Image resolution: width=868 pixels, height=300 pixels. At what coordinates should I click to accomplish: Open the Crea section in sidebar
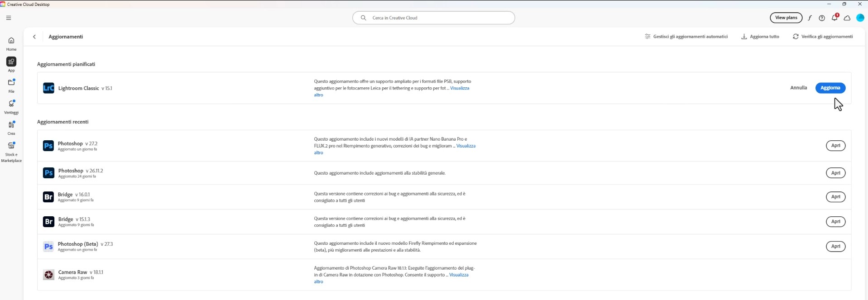pyautogui.click(x=11, y=127)
